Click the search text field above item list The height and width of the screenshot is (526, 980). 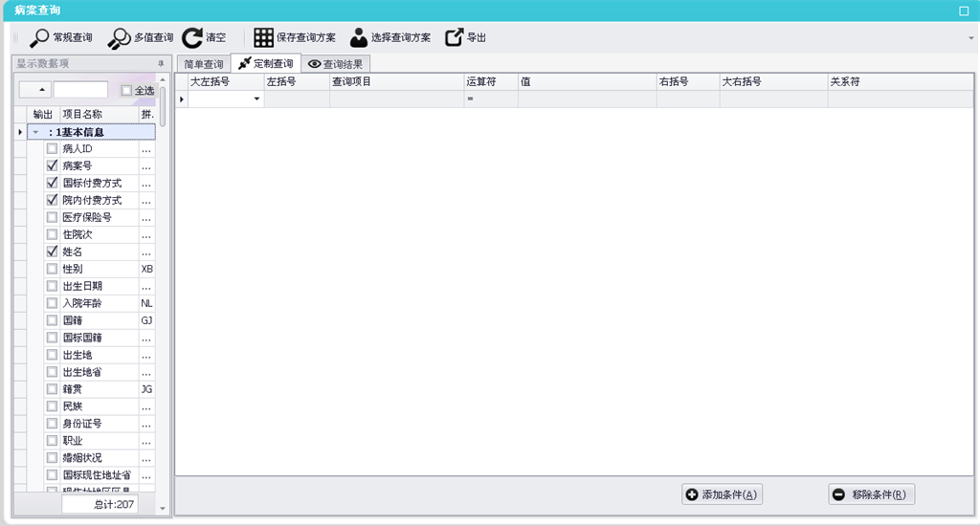click(80, 90)
